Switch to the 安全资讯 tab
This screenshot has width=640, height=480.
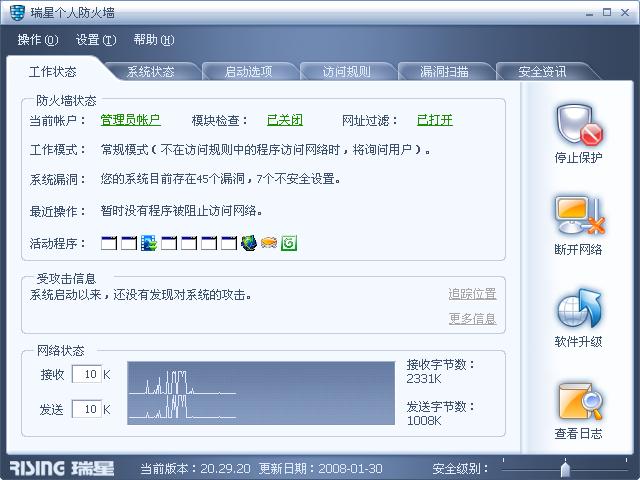[x=542, y=71]
